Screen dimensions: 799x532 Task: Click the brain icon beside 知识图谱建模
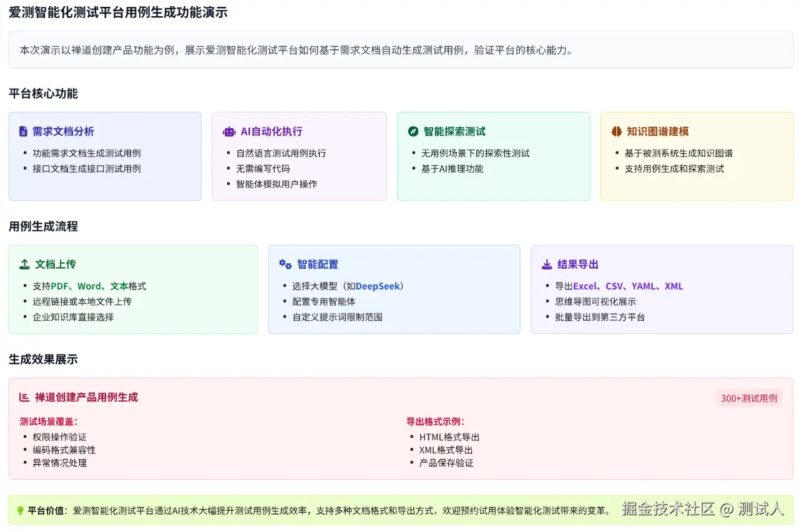coord(616,132)
